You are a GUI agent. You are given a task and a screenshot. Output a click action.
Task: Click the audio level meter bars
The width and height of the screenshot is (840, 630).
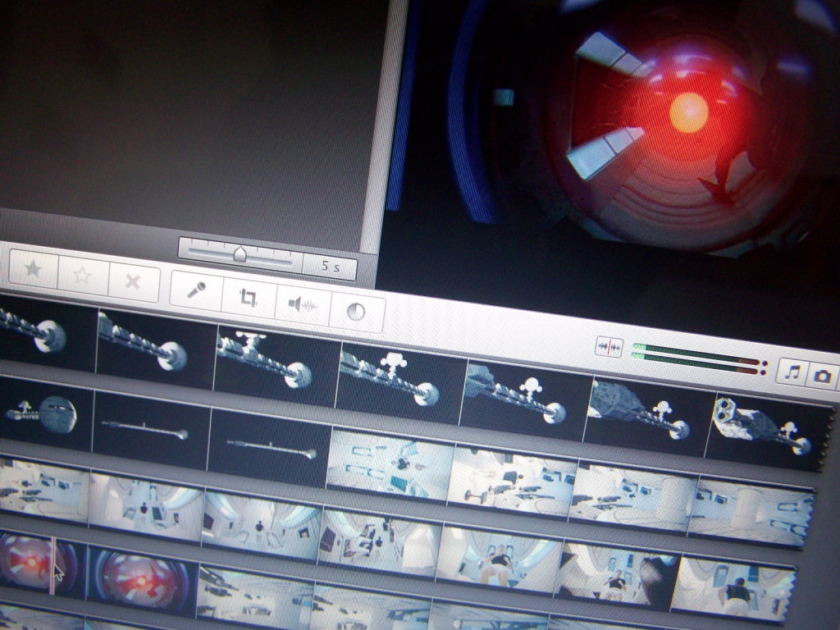[x=699, y=358]
